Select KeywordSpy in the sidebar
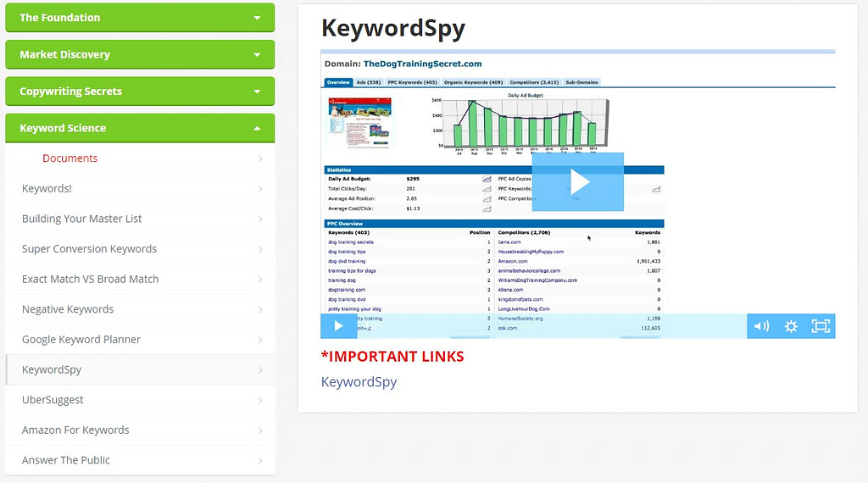Viewport: 868px width, 483px height. 140,369
